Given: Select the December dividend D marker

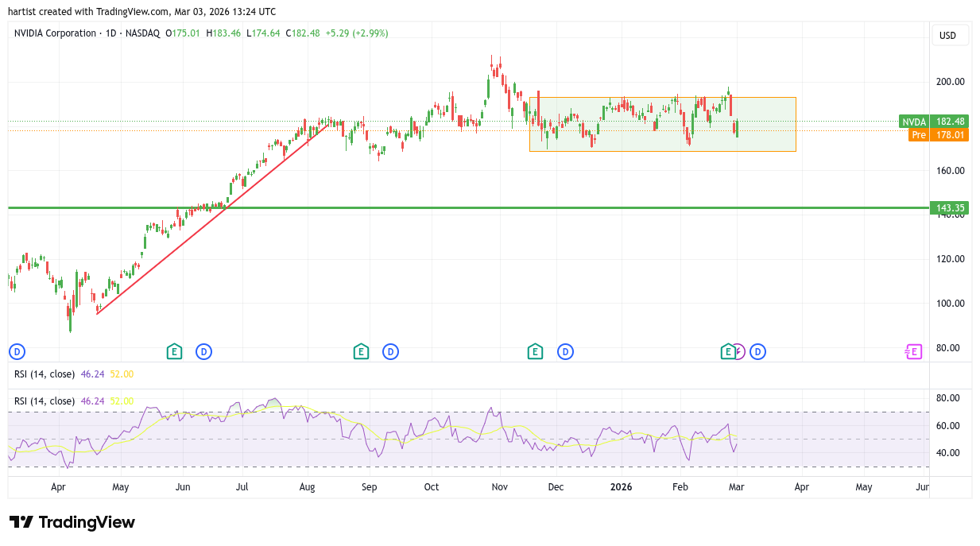Looking at the screenshot, I should pyautogui.click(x=565, y=351).
